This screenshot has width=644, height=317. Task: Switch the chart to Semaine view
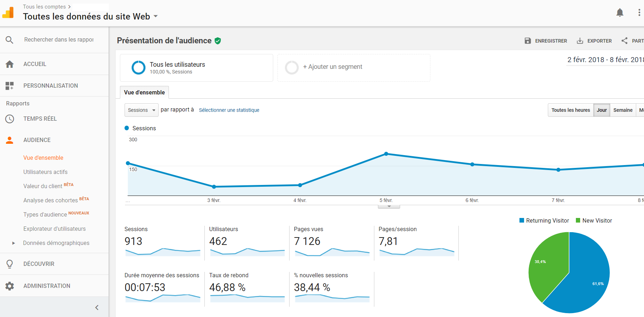point(623,110)
